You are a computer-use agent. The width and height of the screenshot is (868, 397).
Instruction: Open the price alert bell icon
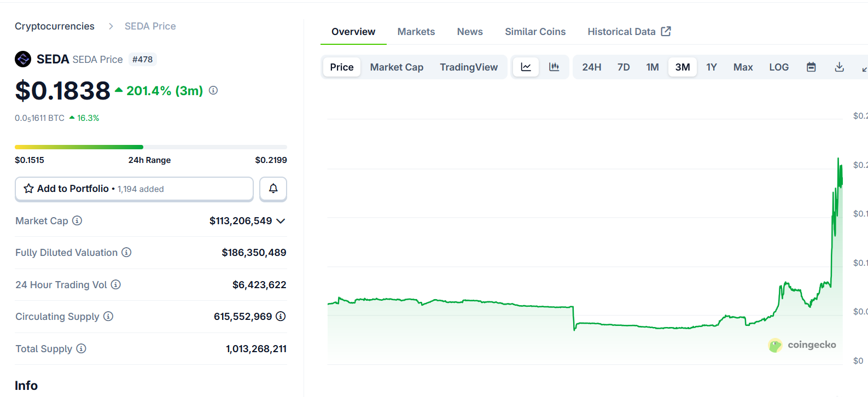(x=273, y=189)
